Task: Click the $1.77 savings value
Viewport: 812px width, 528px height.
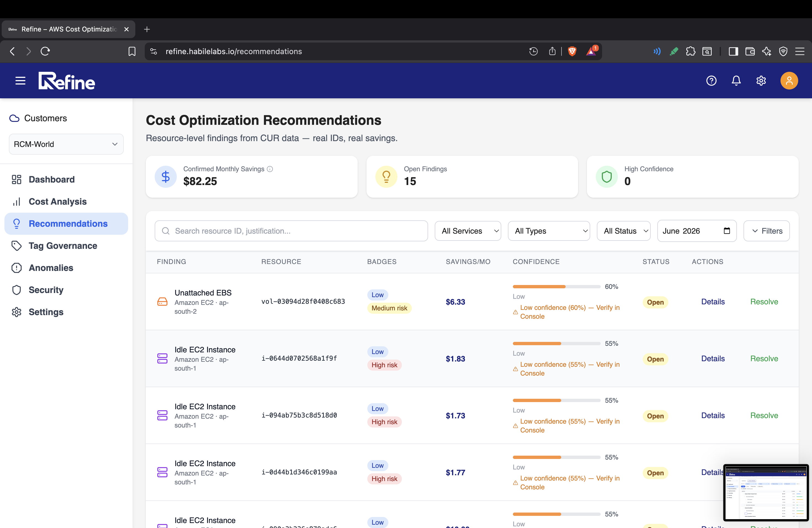Action: 455,473
